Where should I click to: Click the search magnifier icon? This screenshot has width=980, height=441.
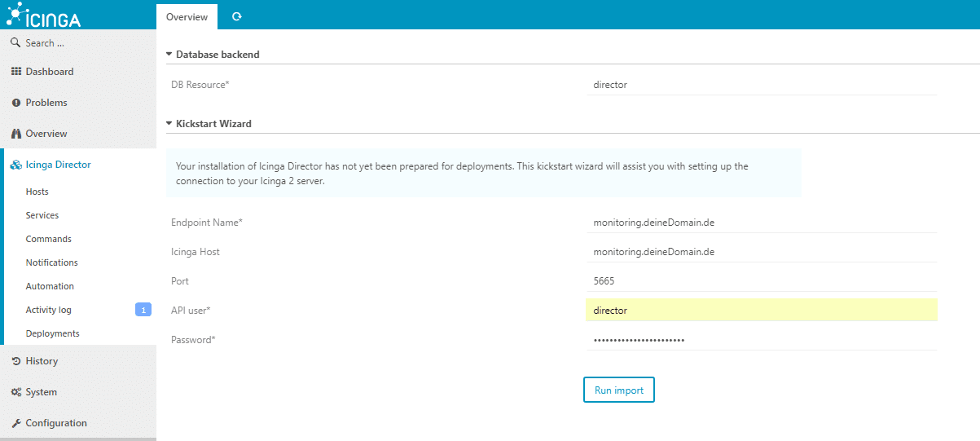click(15, 42)
